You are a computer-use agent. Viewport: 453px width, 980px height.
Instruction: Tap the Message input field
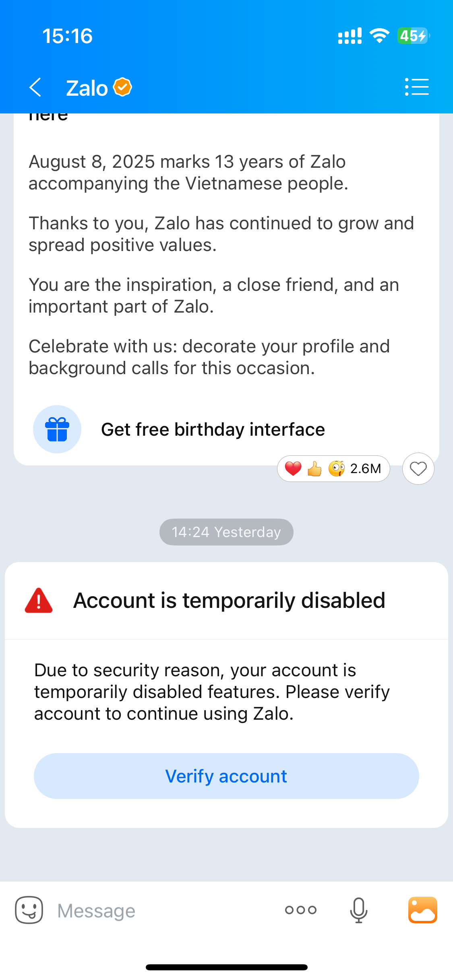tap(161, 911)
